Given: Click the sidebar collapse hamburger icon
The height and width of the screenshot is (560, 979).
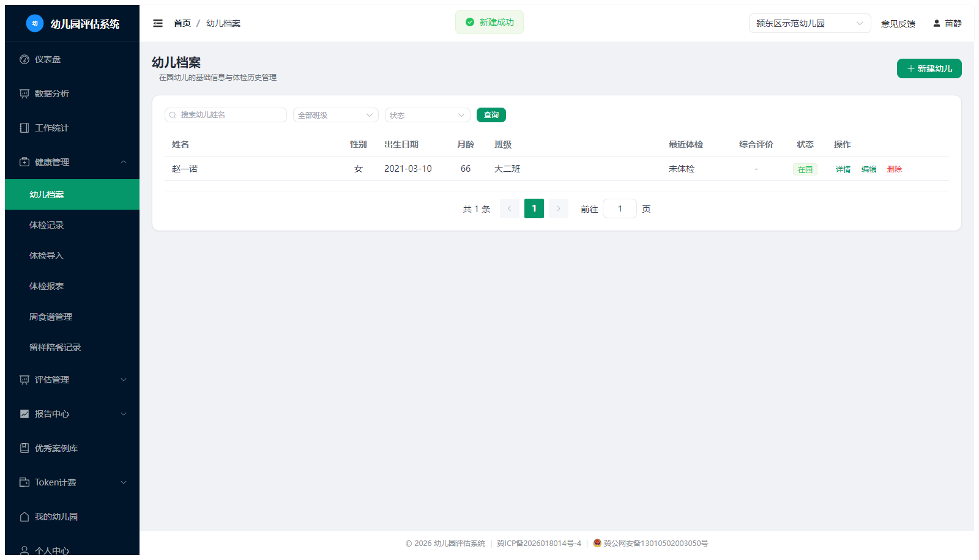Looking at the screenshot, I should pos(158,23).
